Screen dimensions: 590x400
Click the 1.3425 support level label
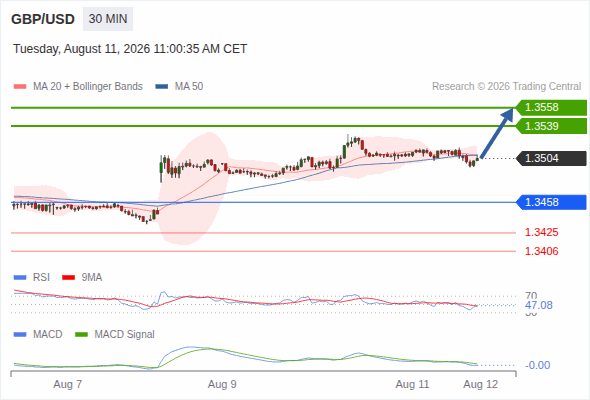tap(541, 232)
